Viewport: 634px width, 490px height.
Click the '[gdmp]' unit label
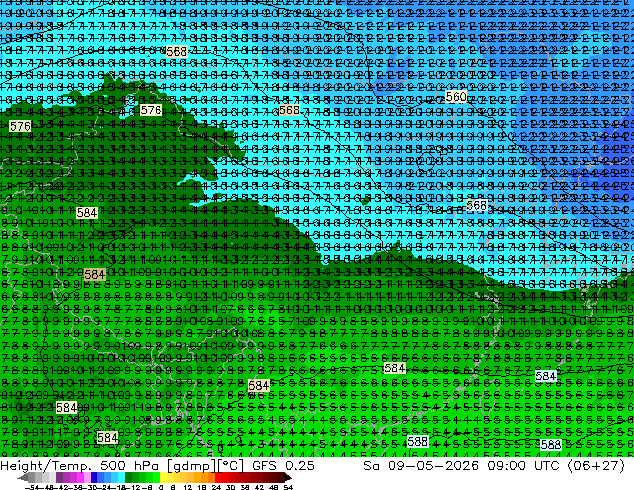(x=190, y=466)
